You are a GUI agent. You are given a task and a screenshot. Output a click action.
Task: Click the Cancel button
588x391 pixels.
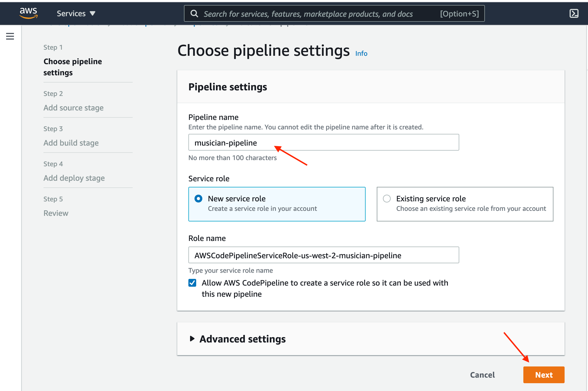[x=482, y=375]
